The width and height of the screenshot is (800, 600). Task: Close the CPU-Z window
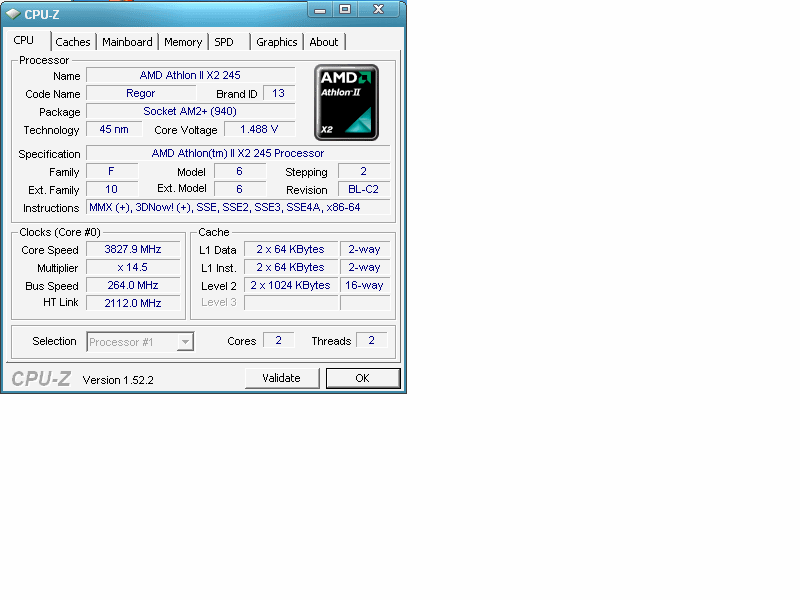click(379, 10)
